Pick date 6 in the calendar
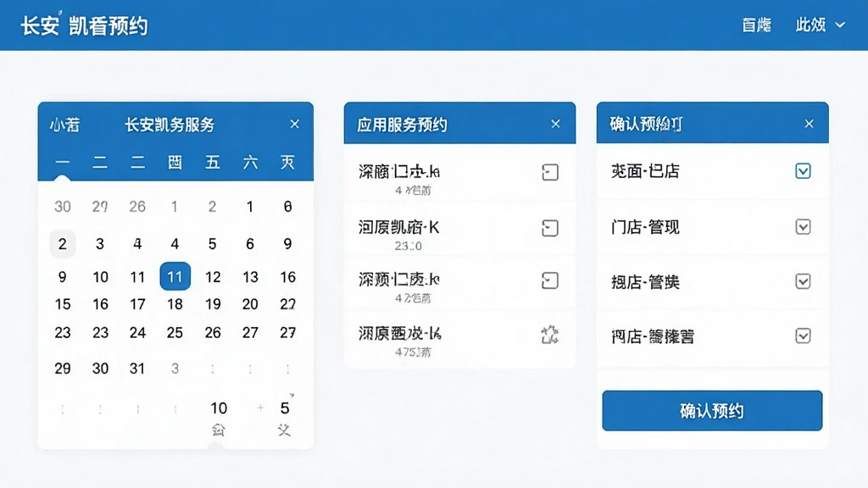The width and height of the screenshot is (868, 488). [250, 244]
